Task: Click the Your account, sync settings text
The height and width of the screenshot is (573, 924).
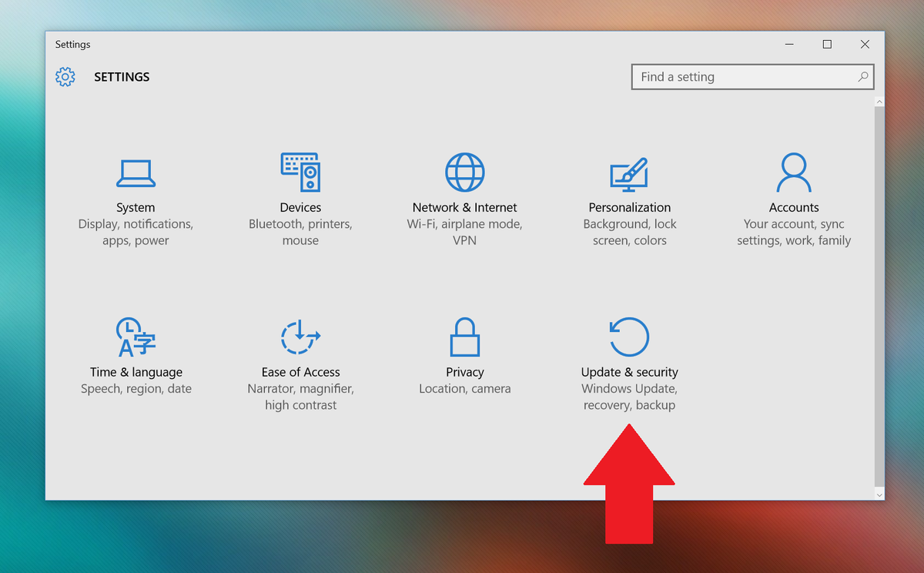Action: tap(793, 232)
